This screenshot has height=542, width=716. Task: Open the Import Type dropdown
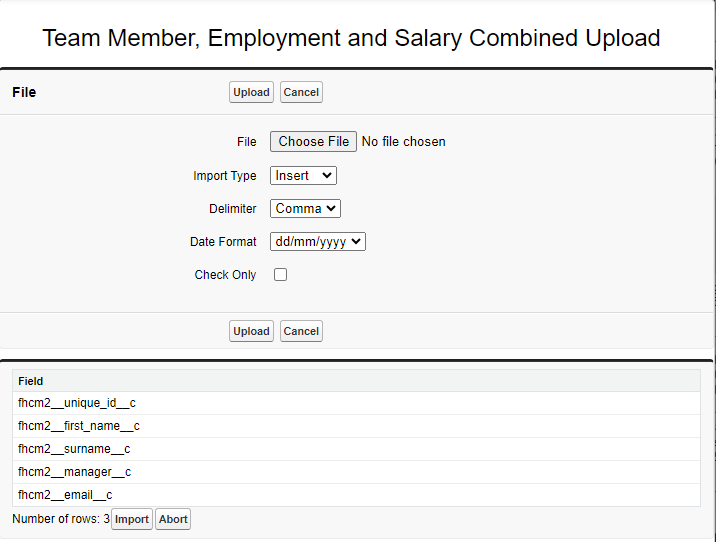coord(303,176)
